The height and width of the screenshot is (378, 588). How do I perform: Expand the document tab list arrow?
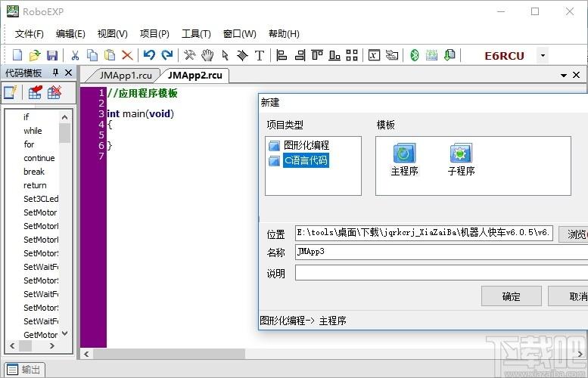point(564,76)
